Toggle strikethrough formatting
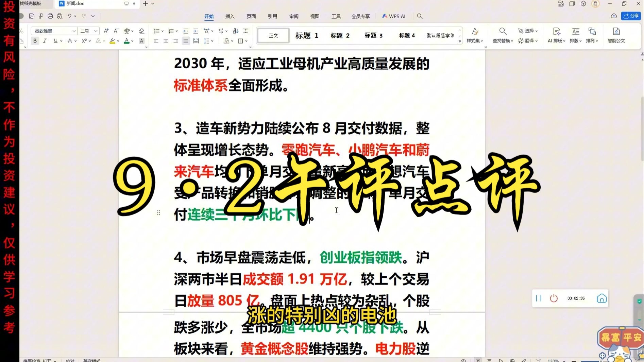Screen dimensions: 644x362 70,41
